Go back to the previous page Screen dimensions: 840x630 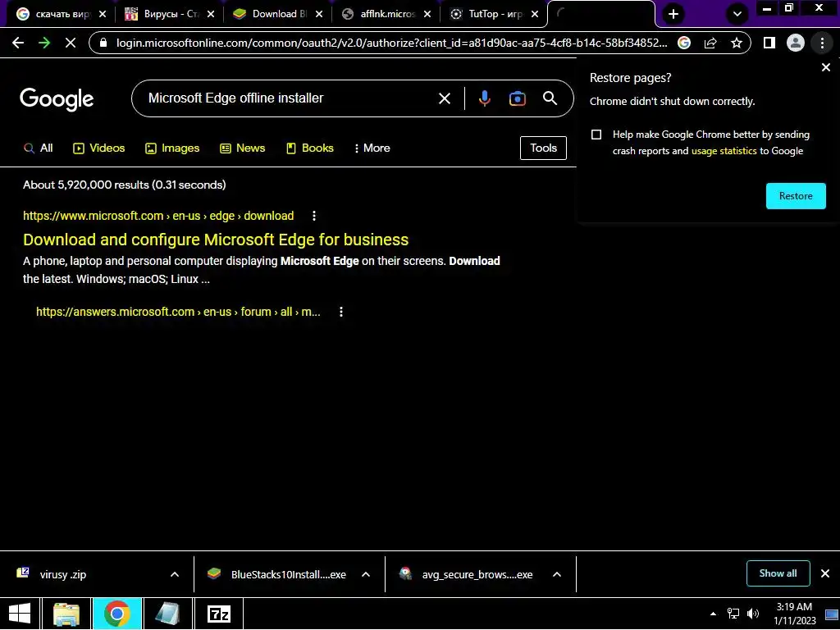tap(18, 43)
